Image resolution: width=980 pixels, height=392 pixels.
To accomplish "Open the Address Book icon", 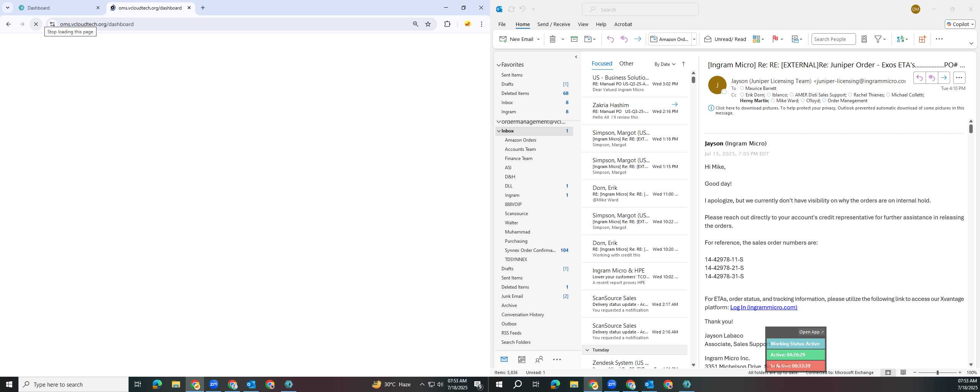I will (x=864, y=39).
